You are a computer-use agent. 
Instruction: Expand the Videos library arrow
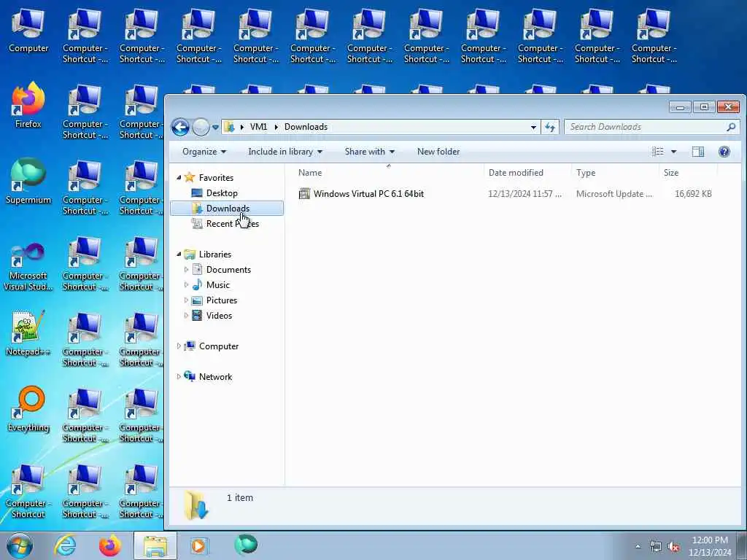click(186, 315)
